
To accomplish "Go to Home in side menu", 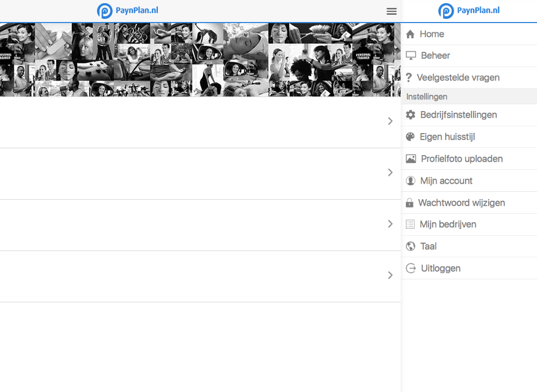I will pyautogui.click(x=469, y=34).
